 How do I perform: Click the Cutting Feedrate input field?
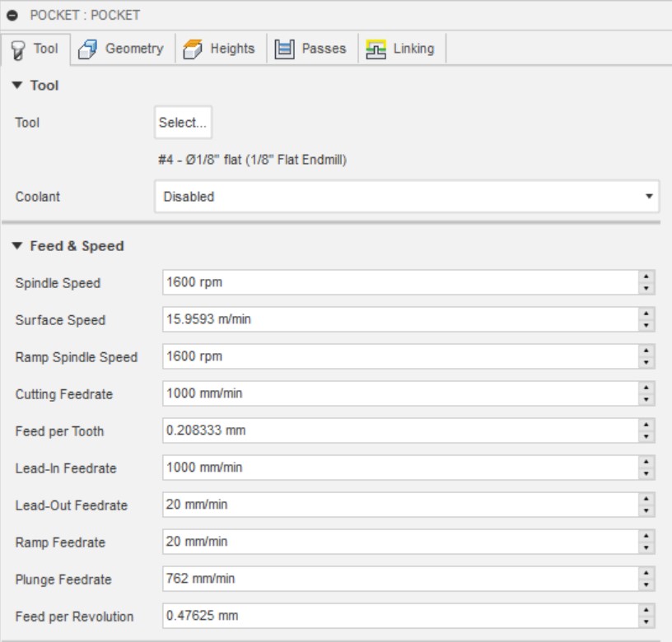coord(400,393)
